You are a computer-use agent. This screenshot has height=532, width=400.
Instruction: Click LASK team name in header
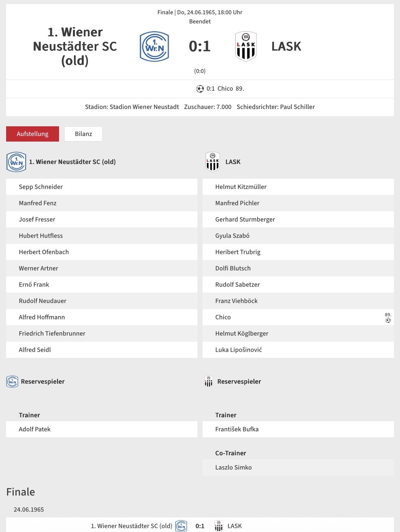click(x=286, y=47)
